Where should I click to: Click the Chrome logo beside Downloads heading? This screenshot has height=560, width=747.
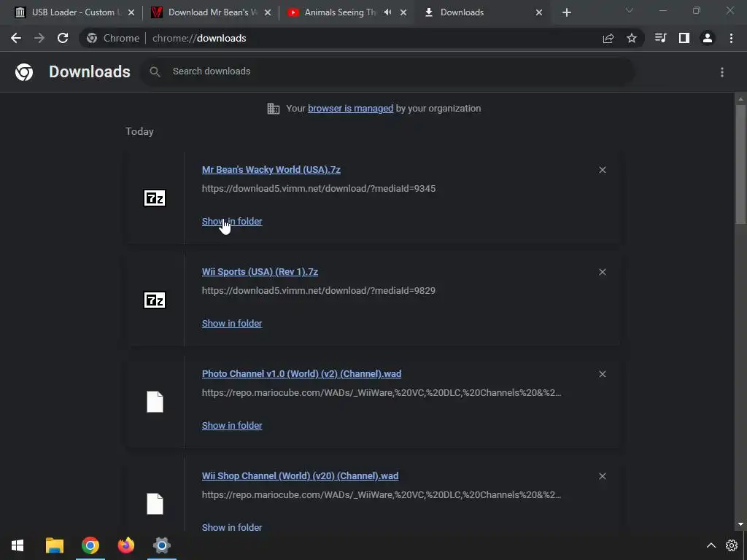(x=24, y=72)
